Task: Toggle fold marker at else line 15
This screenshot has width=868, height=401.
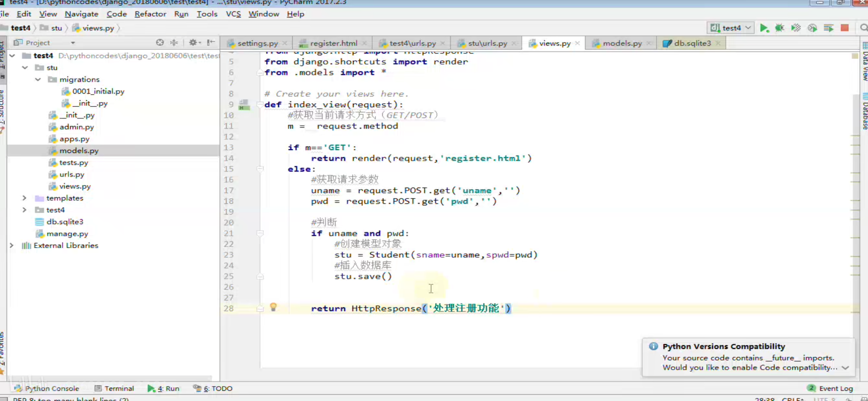Action: [260, 169]
